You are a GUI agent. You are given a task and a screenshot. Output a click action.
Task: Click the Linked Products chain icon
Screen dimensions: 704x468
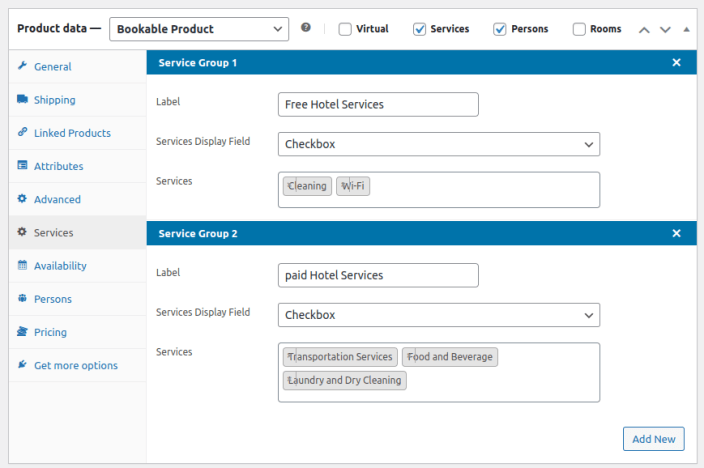coord(22,132)
